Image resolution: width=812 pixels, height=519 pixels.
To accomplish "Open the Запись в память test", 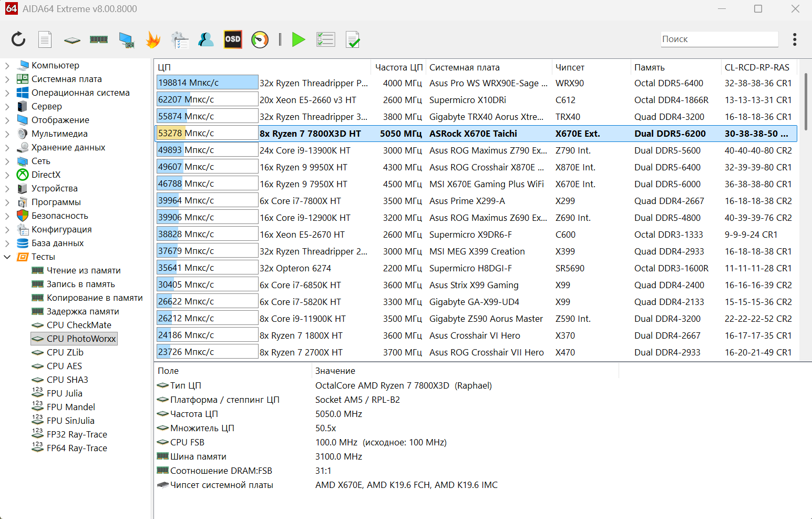I will click(x=81, y=284).
